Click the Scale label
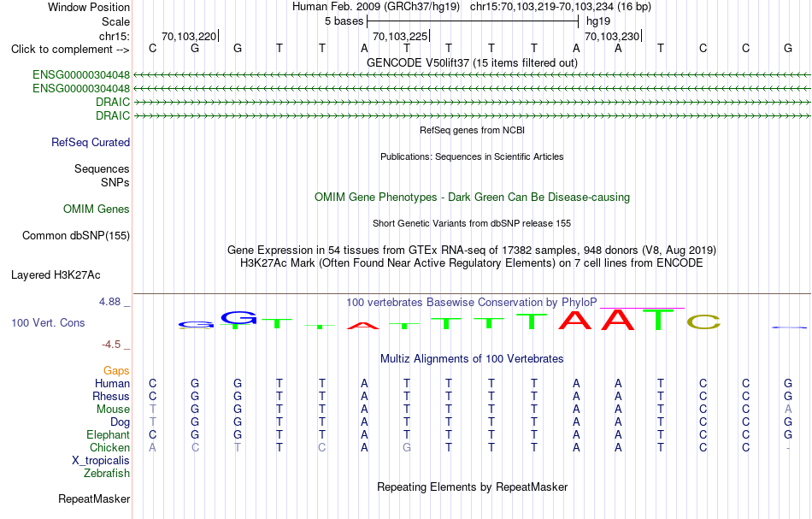Screen dimensions: 812x519 [116, 21]
